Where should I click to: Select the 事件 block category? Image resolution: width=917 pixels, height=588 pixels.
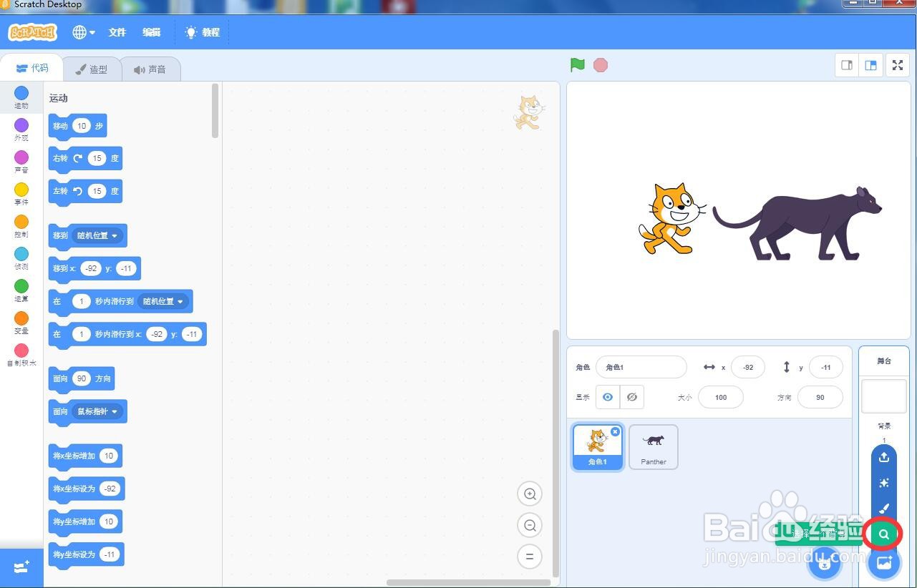point(21,195)
